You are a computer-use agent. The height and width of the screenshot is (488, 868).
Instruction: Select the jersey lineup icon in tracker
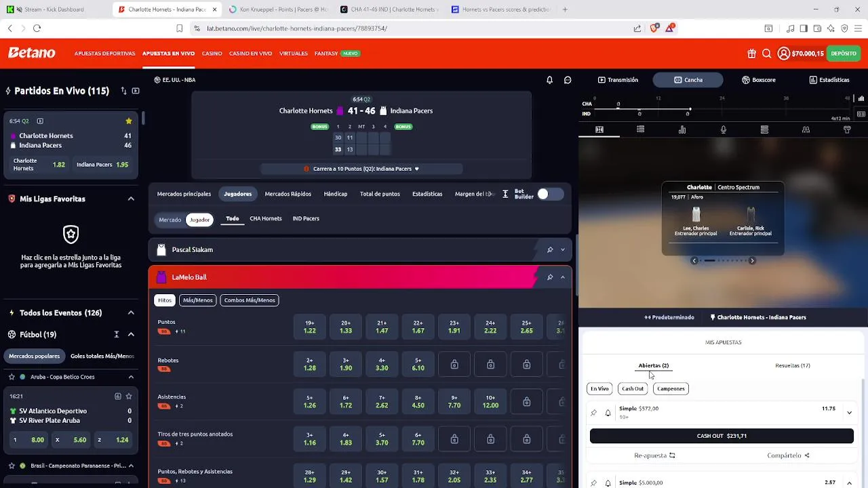(x=847, y=129)
